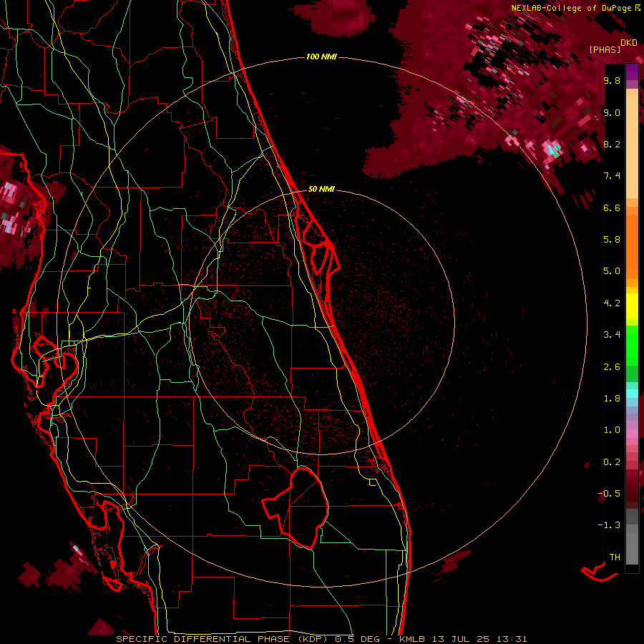
Task: Click the 1.0 scale value
Action: pos(612,430)
